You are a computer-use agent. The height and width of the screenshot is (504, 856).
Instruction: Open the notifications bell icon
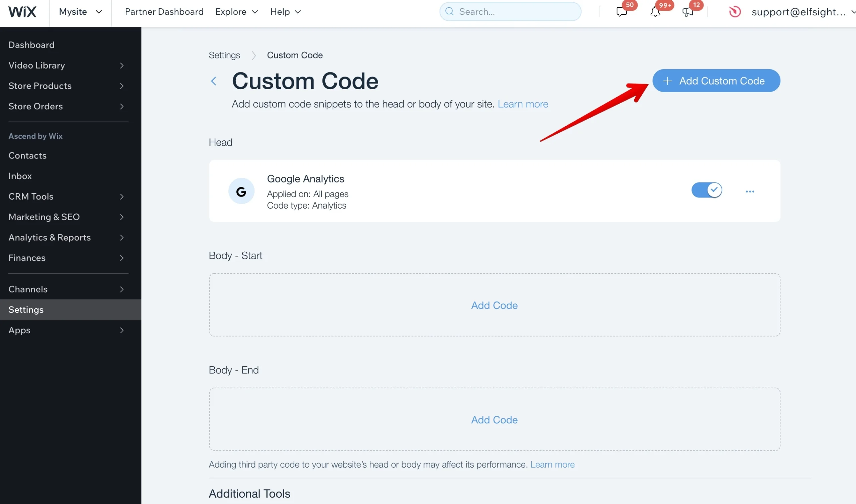(655, 12)
